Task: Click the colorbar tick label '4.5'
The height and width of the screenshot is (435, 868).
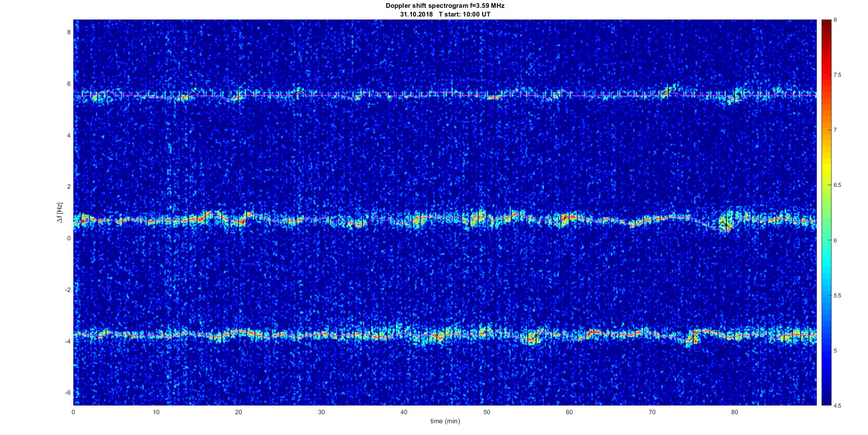Action: coord(837,406)
